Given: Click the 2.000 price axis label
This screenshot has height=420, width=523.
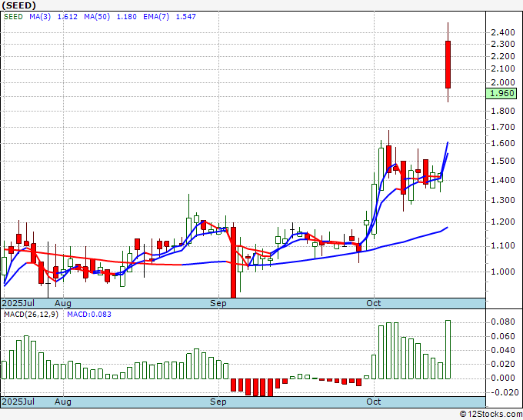Looking at the screenshot, I should (503, 82).
